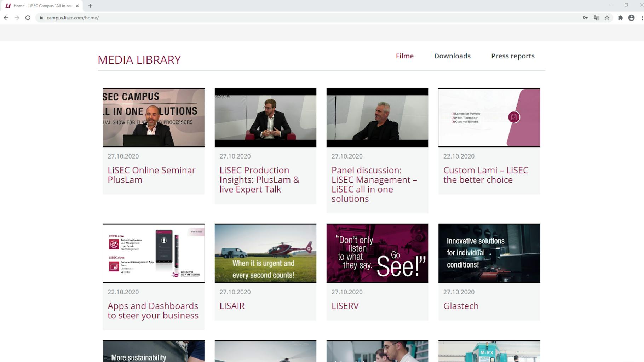The height and width of the screenshot is (362, 644).
Task: Restore the browser window size
Action: (x=626, y=5)
